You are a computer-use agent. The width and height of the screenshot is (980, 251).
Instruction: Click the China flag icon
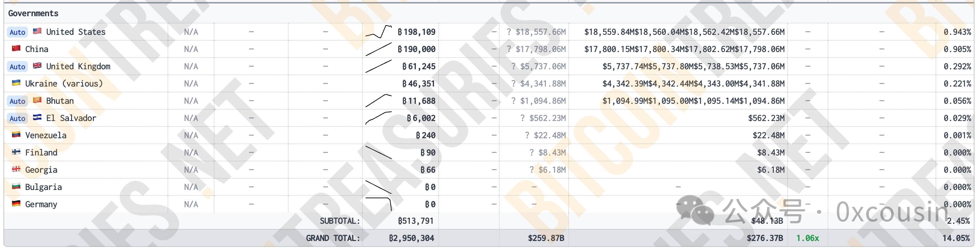click(16, 48)
